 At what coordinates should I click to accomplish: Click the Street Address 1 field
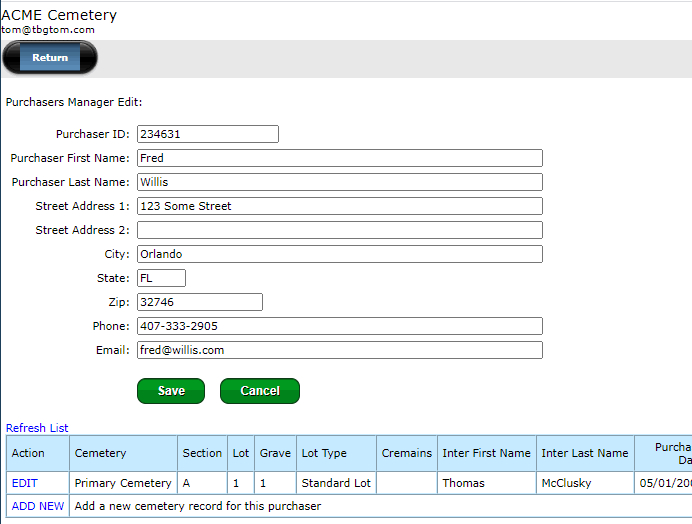pyautogui.click(x=339, y=206)
